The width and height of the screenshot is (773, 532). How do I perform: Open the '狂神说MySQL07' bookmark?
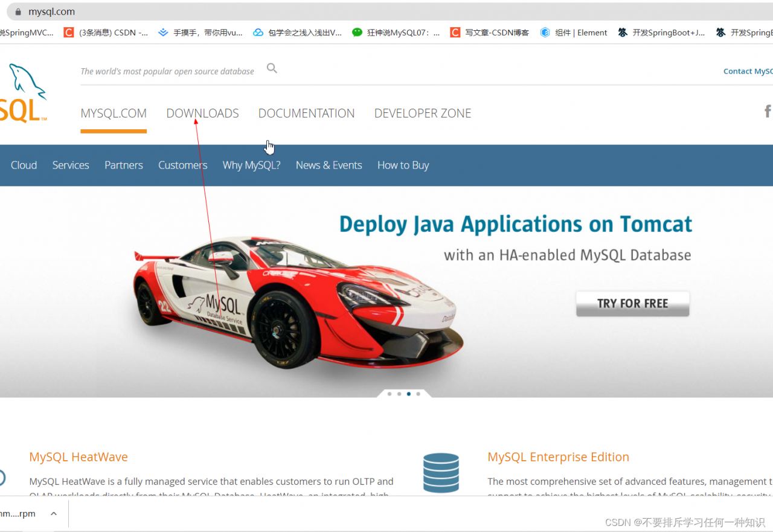coord(396,33)
